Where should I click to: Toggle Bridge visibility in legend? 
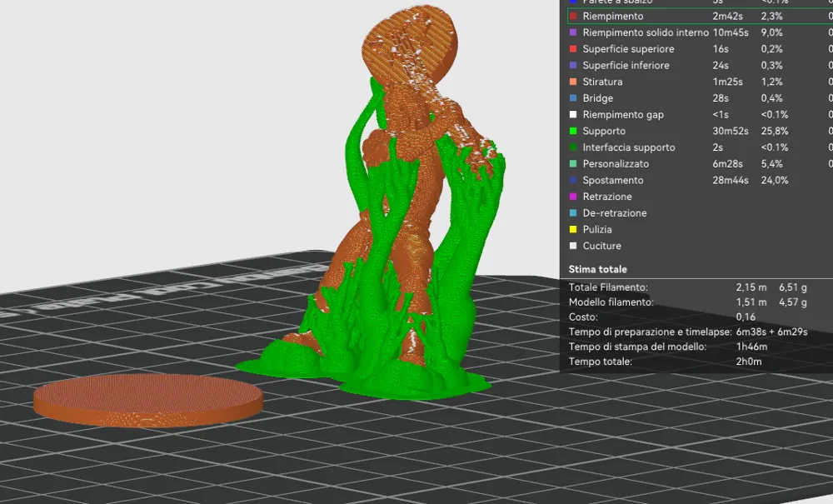click(597, 98)
